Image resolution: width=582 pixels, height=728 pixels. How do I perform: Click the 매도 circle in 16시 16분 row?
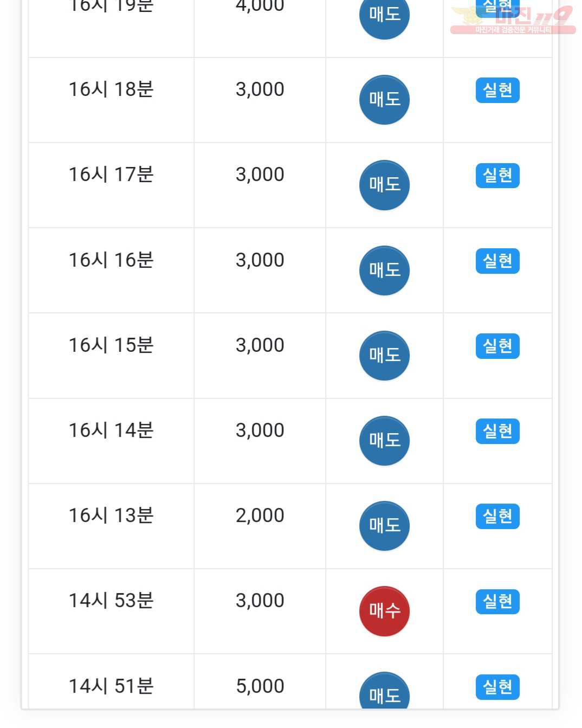(x=384, y=270)
